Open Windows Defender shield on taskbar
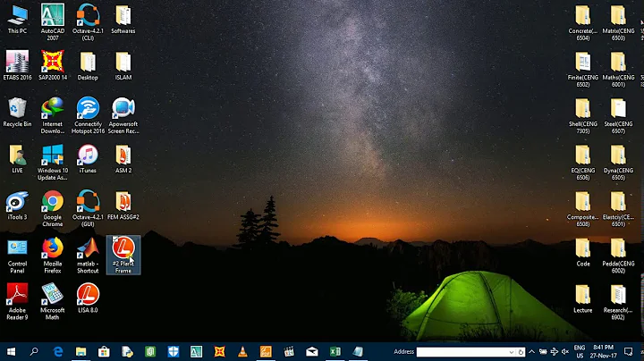The width and height of the screenshot is (644, 361). (x=174, y=351)
